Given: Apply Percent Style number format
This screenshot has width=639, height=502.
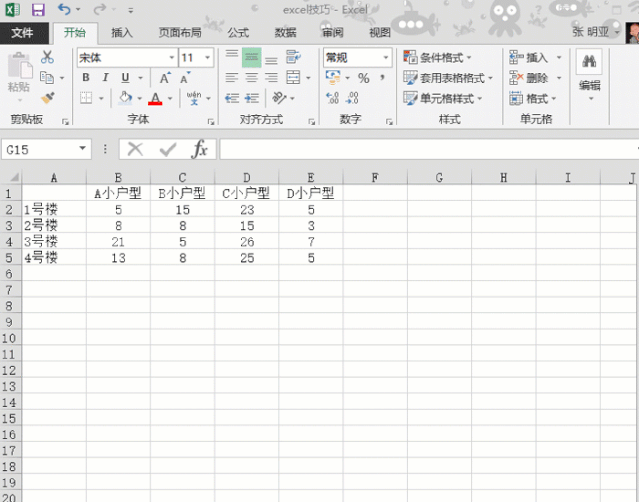Looking at the screenshot, I should pyautogui.click(x=363, y=78).
